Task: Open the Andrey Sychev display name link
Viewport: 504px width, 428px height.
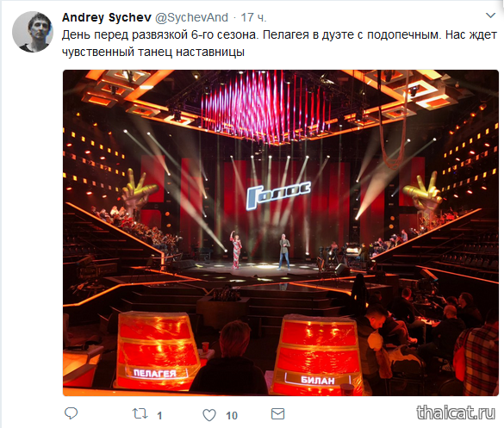Action: pyautogui.click(x=106, y=17)
